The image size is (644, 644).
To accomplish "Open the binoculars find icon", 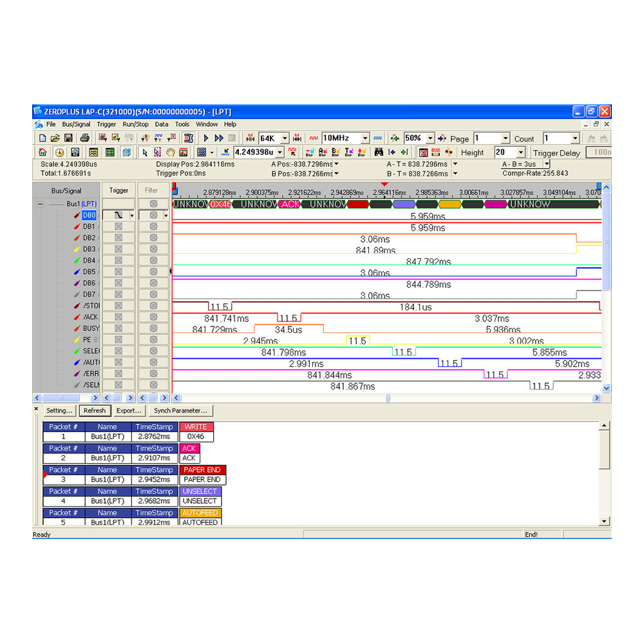I will (379, 153).
